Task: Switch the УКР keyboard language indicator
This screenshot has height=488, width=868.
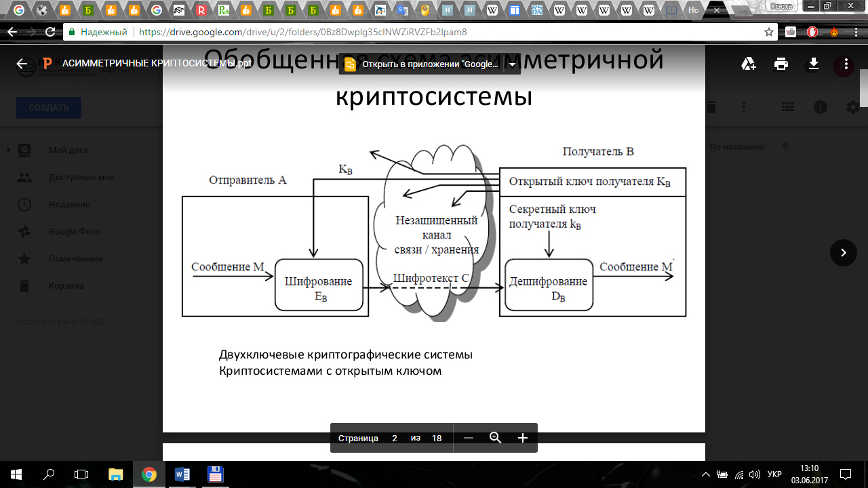Action: (x=774, y=474)
